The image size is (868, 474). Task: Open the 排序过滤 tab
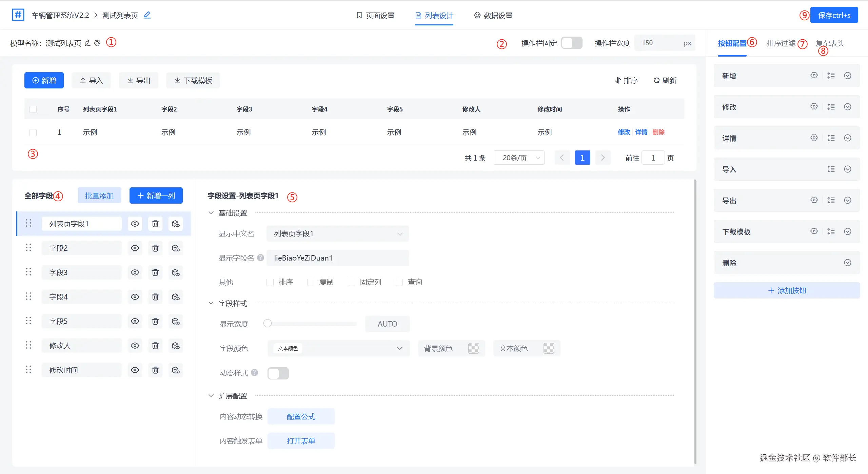coord(781,43)
